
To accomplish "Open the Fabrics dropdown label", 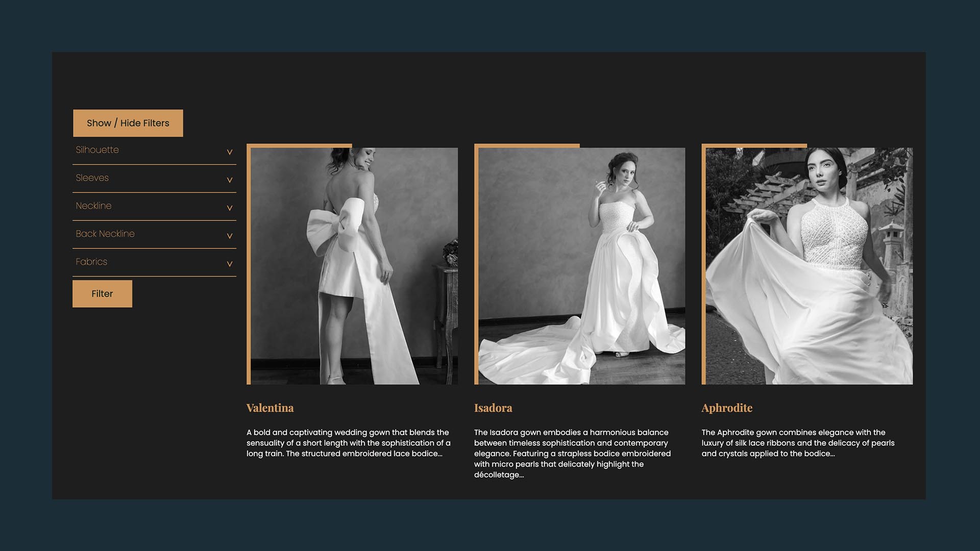I will point(91,262).
